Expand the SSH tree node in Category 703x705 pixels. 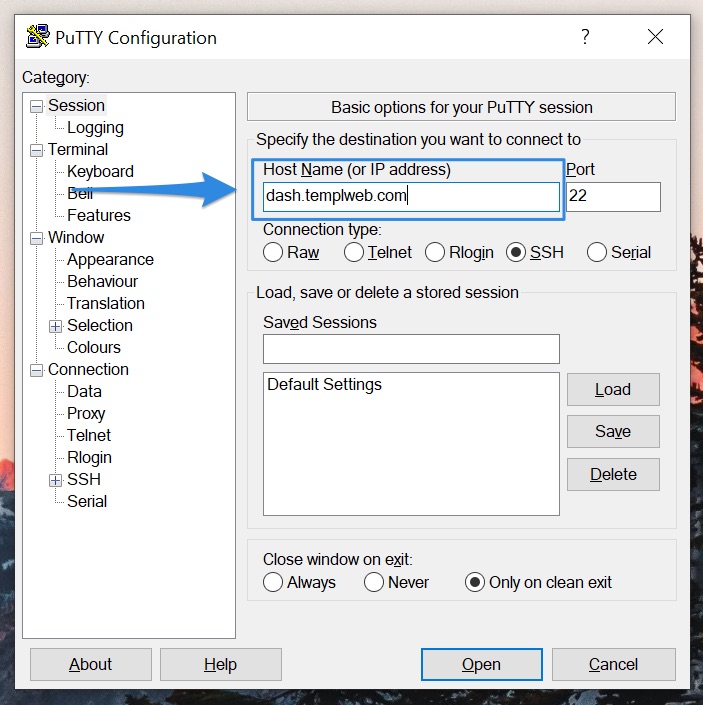click(x=55, y=480)
